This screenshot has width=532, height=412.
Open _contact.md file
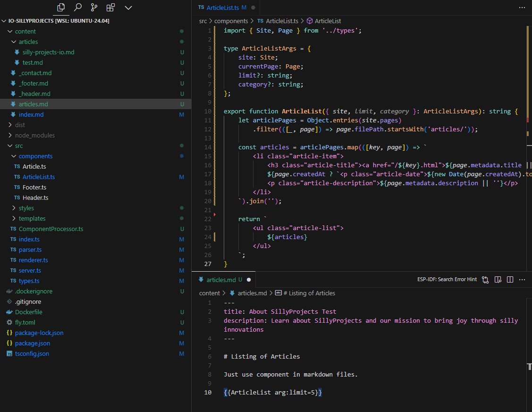tap(96, 73)
